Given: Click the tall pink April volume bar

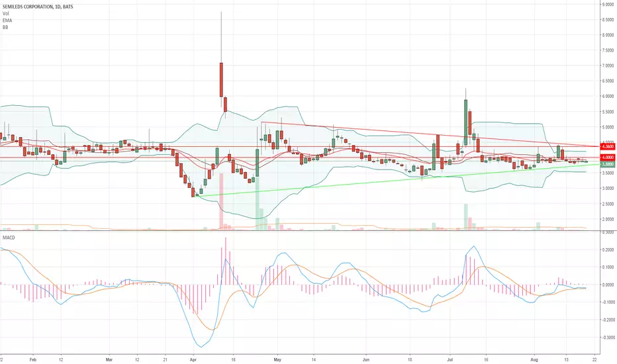Looking at the screenshot, I should [221, 201].
